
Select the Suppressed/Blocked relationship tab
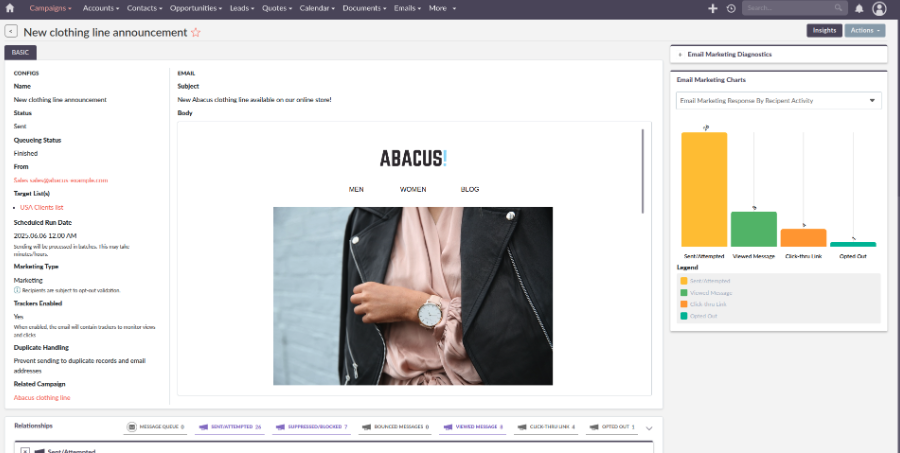coord(311,427)
